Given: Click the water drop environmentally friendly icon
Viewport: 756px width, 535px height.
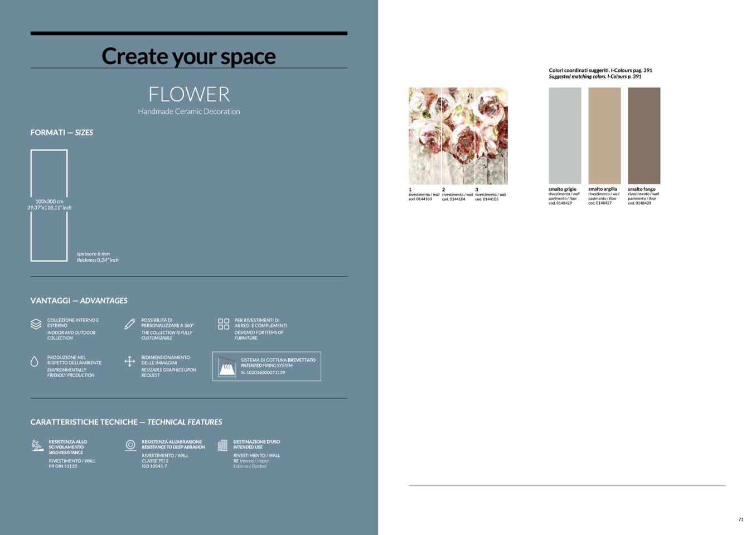Looking at the screenshot, I should tap(35, 362).
